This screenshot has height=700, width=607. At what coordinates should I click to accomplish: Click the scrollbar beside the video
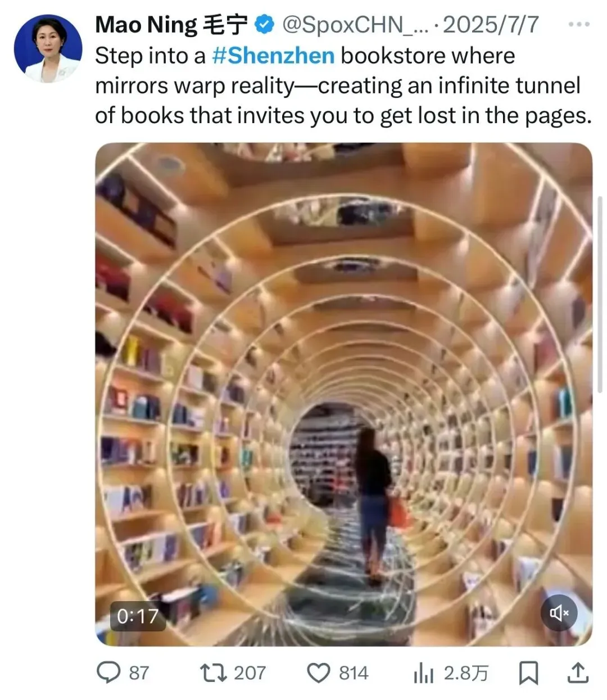600,294
